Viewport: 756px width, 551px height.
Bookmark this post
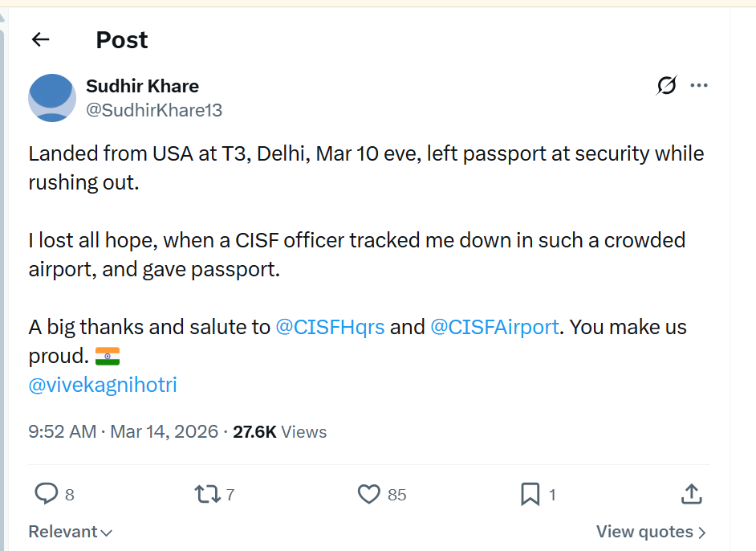click(530, 494)
